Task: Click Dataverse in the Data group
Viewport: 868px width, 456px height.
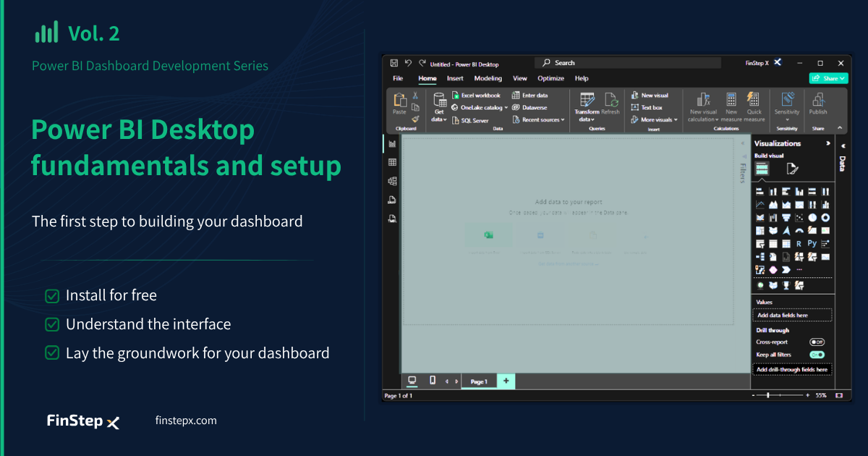Action: (529, 107)
